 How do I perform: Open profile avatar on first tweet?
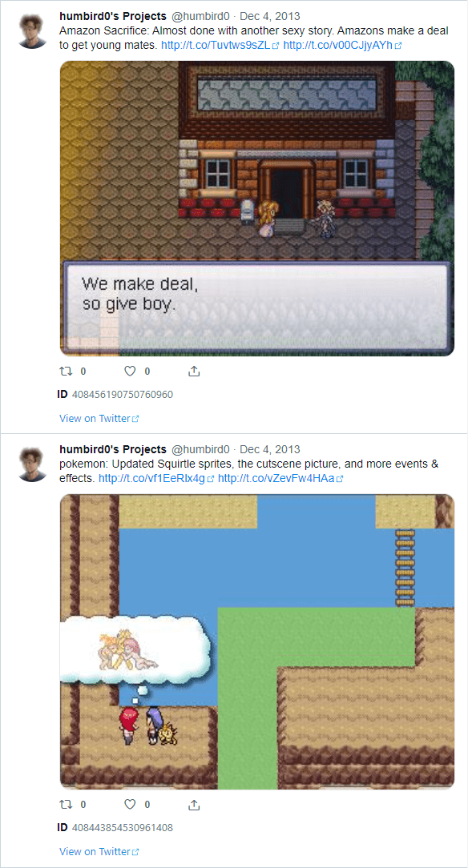pos(33,31)
